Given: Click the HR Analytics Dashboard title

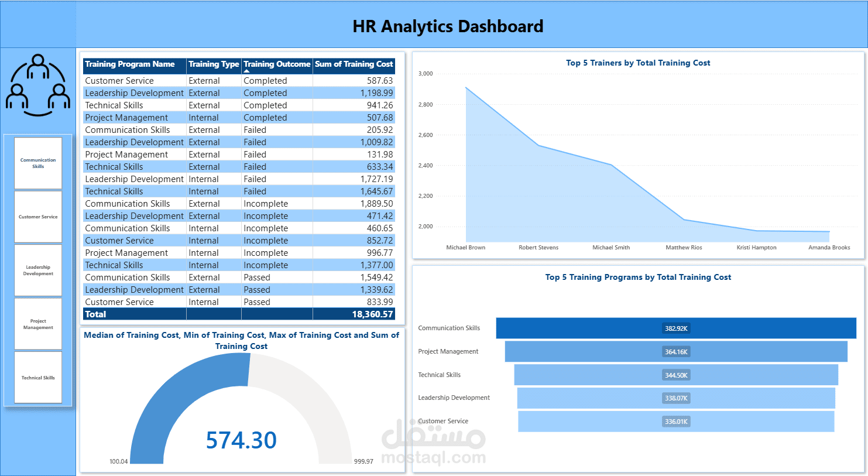Looking at the screenshot, I should 448,26.
